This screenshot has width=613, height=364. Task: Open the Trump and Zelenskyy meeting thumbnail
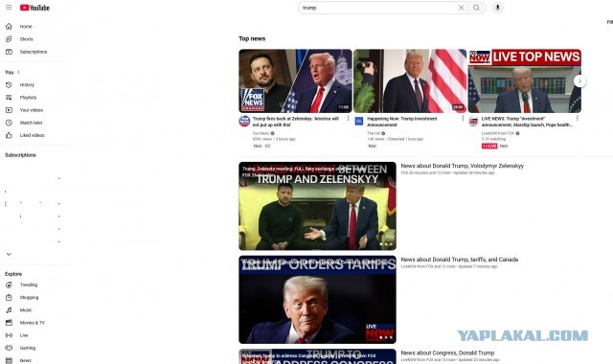(x=317, y=206)
